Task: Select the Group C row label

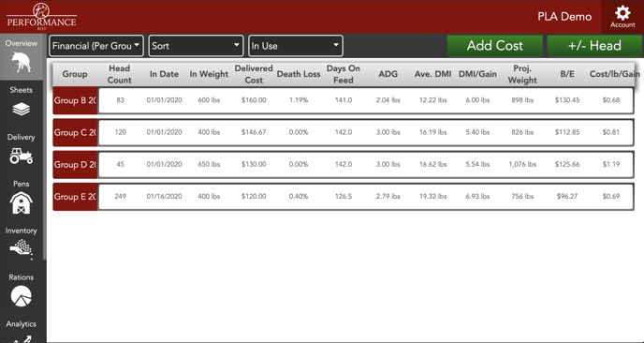Action: tap(75, 132)
